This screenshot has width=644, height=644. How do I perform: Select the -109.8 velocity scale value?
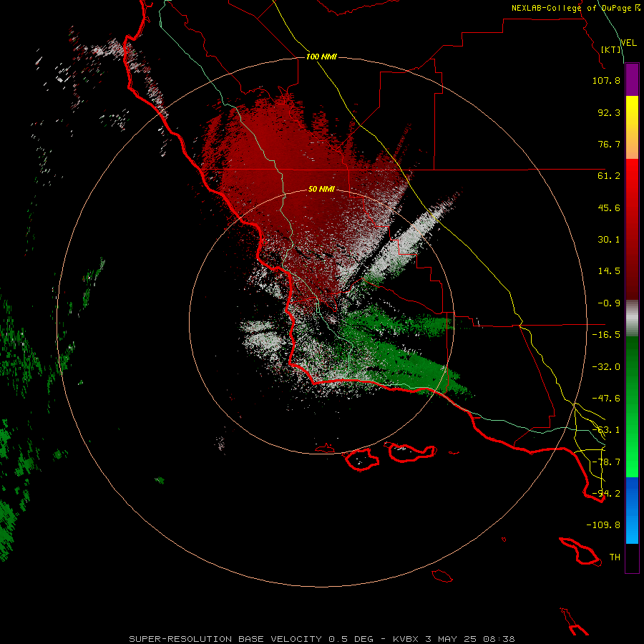tap(603, 525)
